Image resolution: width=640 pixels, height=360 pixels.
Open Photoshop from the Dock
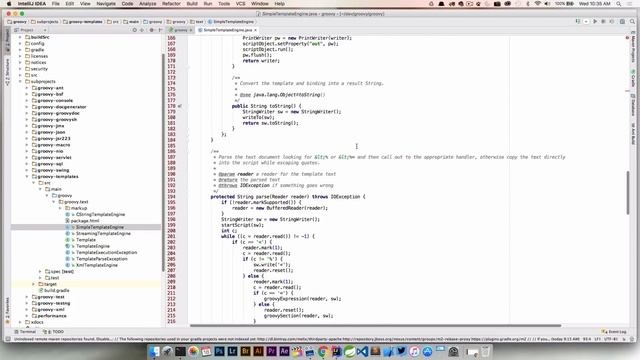click(x=219, y=351)
